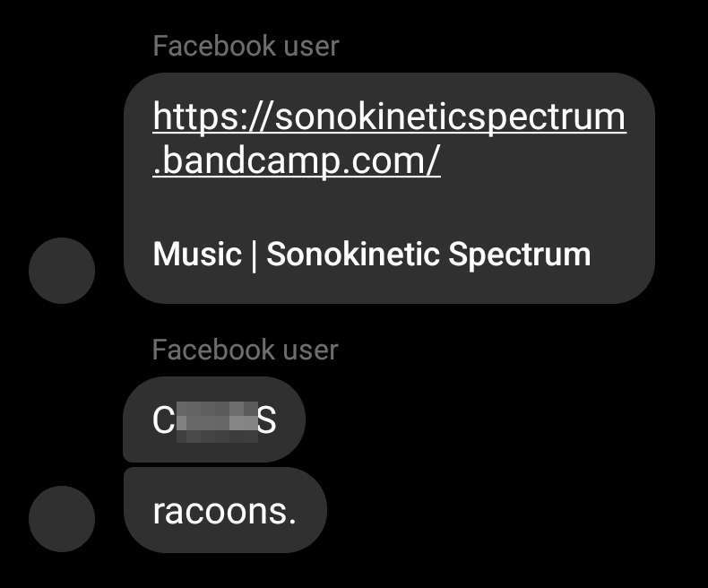Click the avatar beside the Bandcamp link message
Screen dimensions: 708x588
point(62,271)
